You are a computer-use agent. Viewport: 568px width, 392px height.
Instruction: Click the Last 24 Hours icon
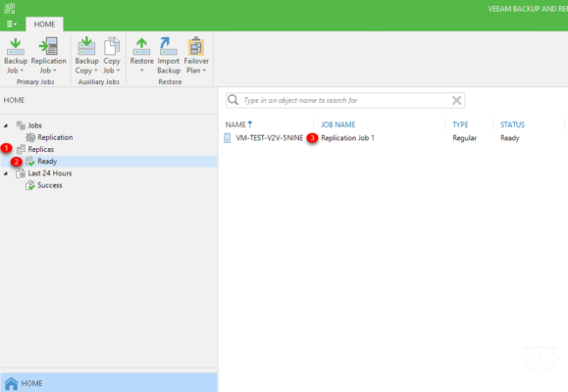(21, 173)
